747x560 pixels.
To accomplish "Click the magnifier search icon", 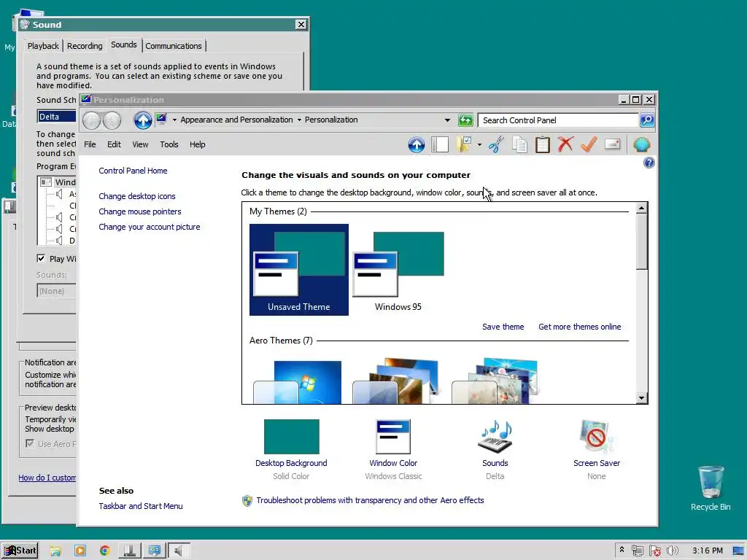I will 647,120.
